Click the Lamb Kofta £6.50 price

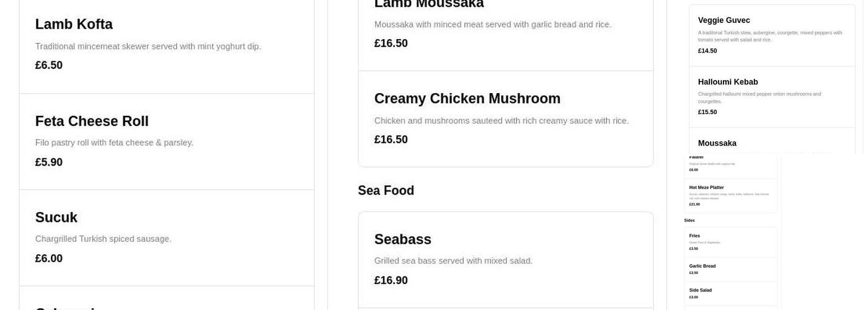point(49,66)
